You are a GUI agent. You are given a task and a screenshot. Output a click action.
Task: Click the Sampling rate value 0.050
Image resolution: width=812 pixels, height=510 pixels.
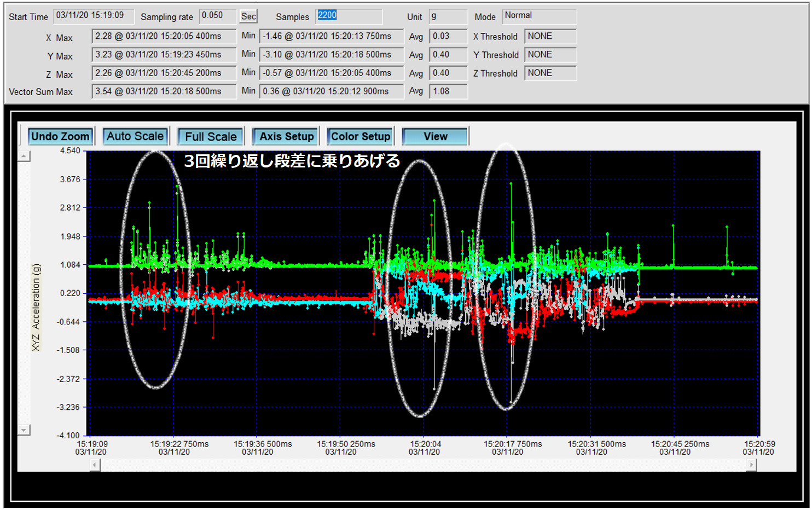pos(218,16)
